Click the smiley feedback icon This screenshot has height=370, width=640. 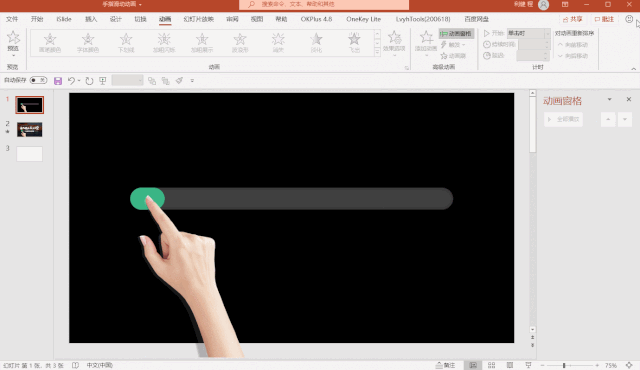click(x=629, y=19)
